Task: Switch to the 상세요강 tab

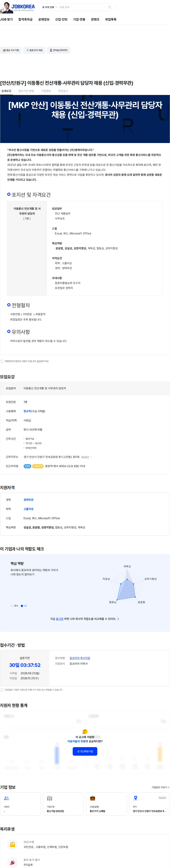Action: [x=6, y=91]
